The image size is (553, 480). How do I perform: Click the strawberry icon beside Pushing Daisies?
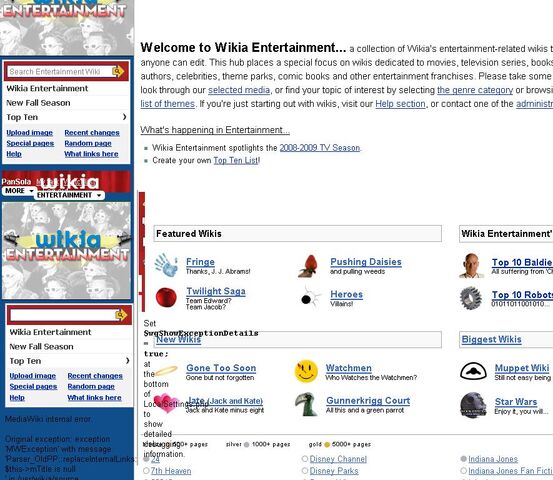309,266
